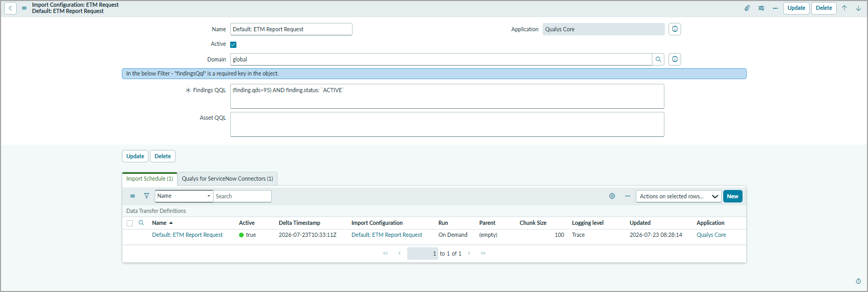Select all rows checkbox in list header
Viewport: 868px width, 292px height.
click(130, 223)
